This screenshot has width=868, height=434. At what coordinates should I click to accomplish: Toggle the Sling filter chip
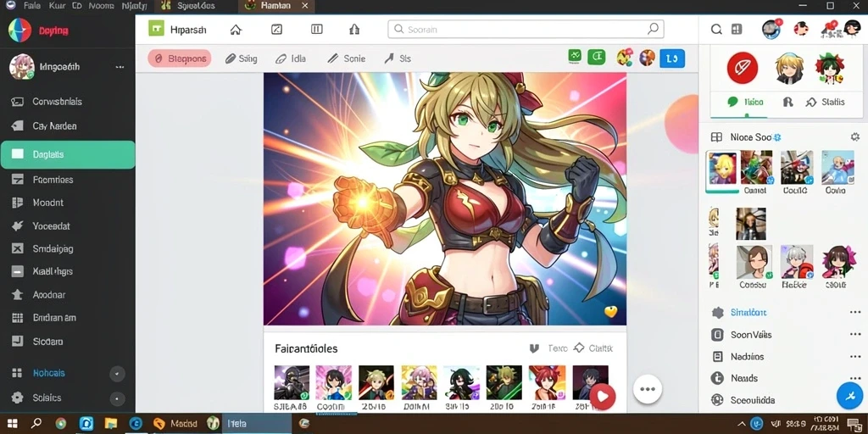241,58
